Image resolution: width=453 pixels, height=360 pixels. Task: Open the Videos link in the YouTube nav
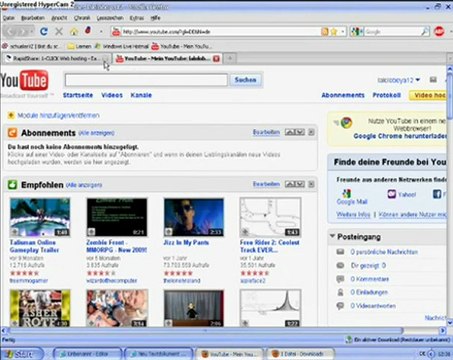tap(112, 95)
